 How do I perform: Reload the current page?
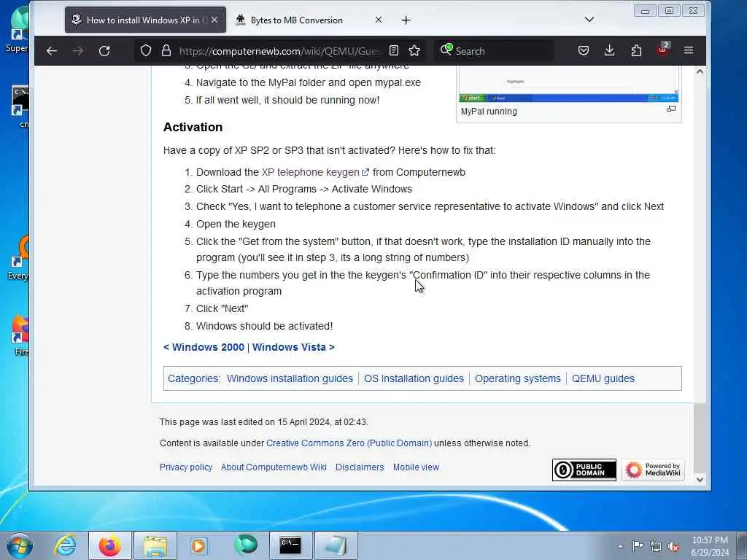(x=104, y=50)
